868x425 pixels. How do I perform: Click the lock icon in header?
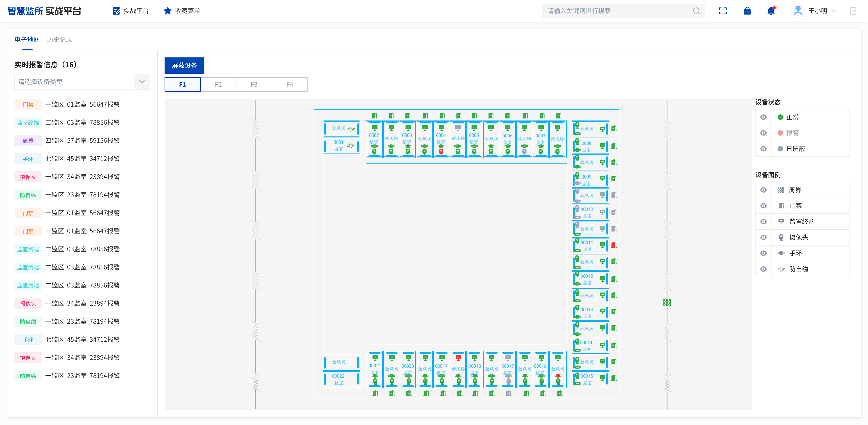[747, 11]
